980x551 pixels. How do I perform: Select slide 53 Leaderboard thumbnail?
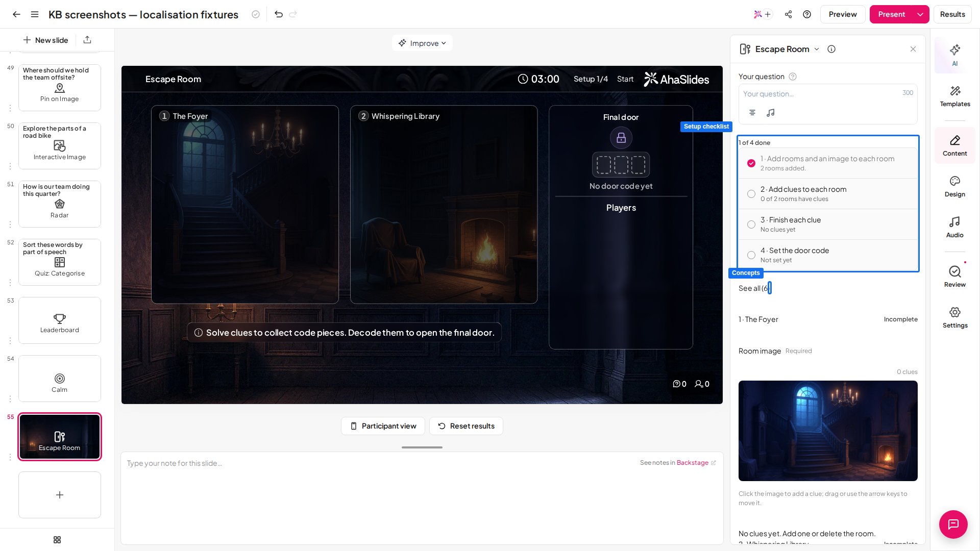pyautogui.click(x=60, y=320)
